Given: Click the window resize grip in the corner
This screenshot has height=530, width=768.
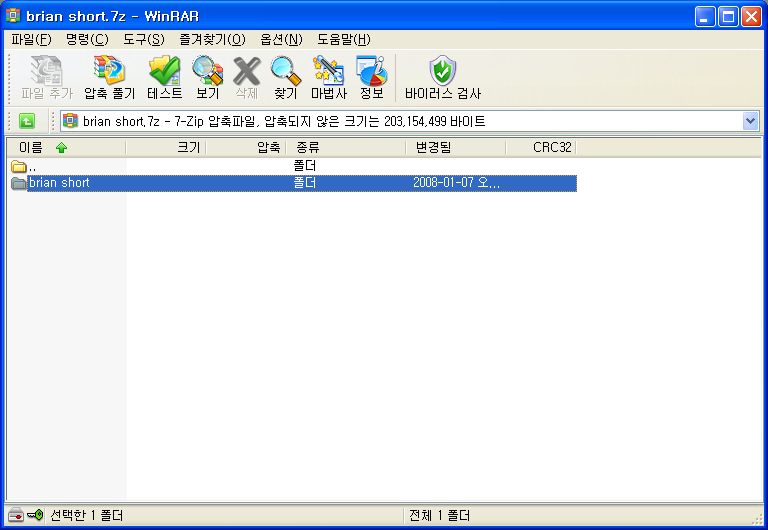Looking at the screenshot, I should [x=757, y=517].
